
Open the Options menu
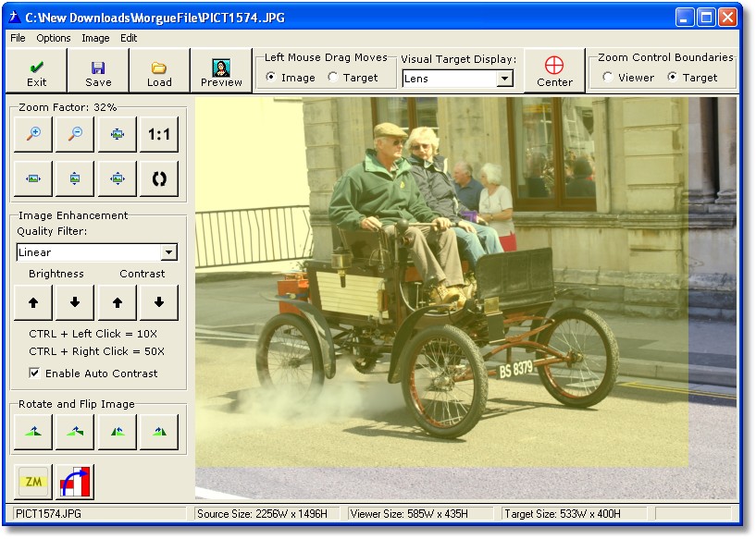54,38
